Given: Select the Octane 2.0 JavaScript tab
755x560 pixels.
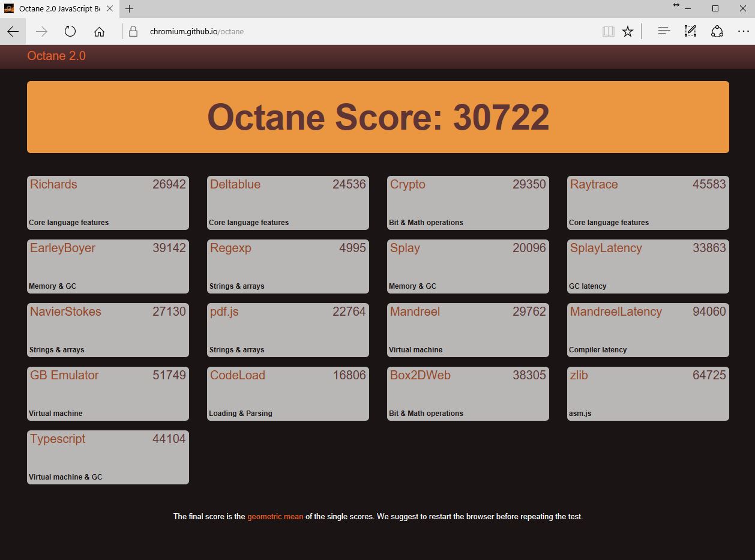Looking at the screenshot, I should pyautogui.click(x=59, y=8).
